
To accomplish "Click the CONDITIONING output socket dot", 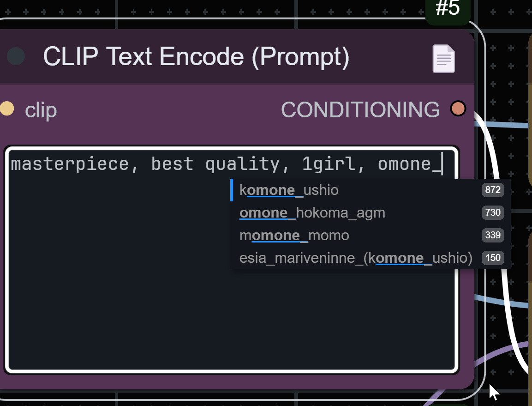I will click(458, 109).
